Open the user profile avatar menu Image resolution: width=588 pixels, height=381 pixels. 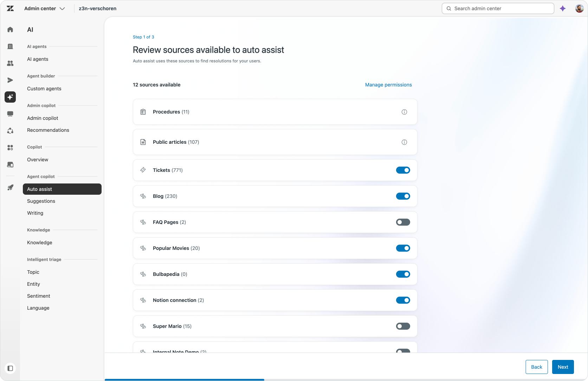pos(579,8)
